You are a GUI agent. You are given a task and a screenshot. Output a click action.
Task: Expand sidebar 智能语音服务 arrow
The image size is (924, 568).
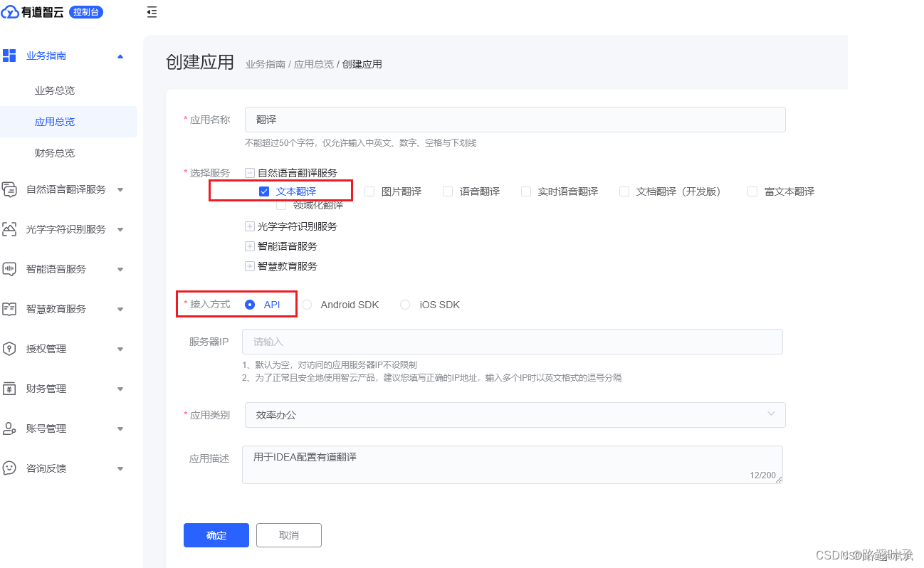(x=120, y=269)
